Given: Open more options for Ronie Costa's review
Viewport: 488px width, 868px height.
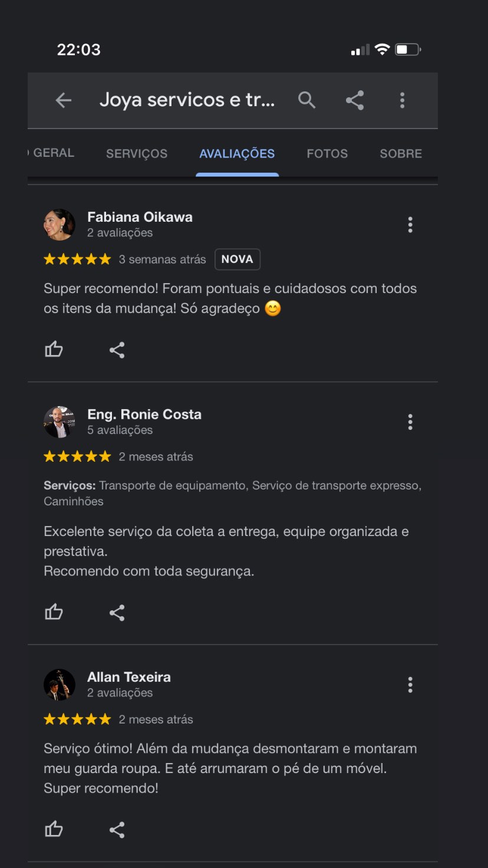Looking at the screenshot, I should coord(410,422).
